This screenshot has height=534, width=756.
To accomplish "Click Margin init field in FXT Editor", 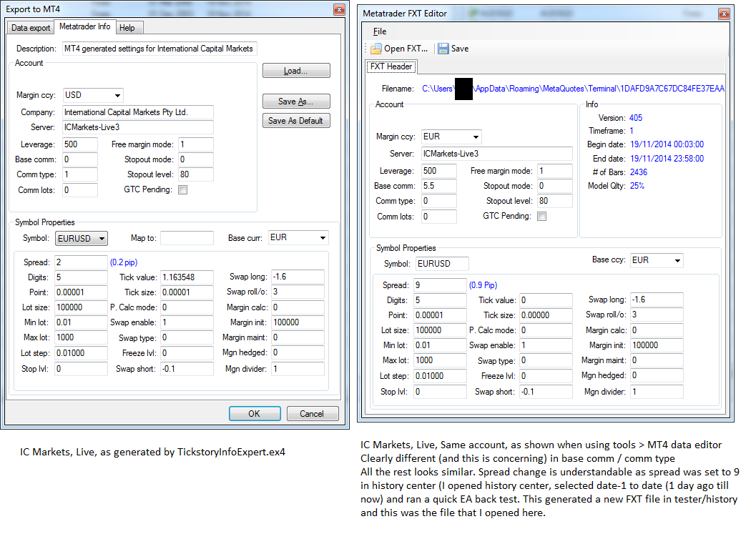I will pyautogui.click(x=657, y=345).
